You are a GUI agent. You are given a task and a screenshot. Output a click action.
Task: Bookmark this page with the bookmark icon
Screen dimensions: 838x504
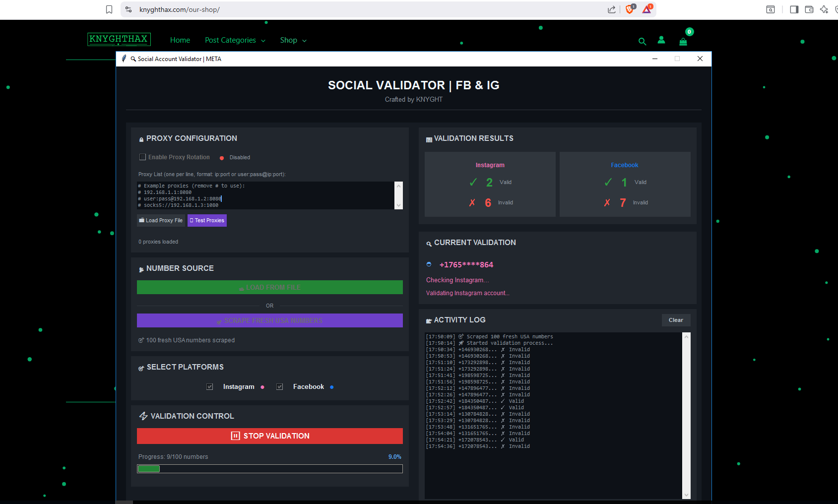tap(109, 9)
